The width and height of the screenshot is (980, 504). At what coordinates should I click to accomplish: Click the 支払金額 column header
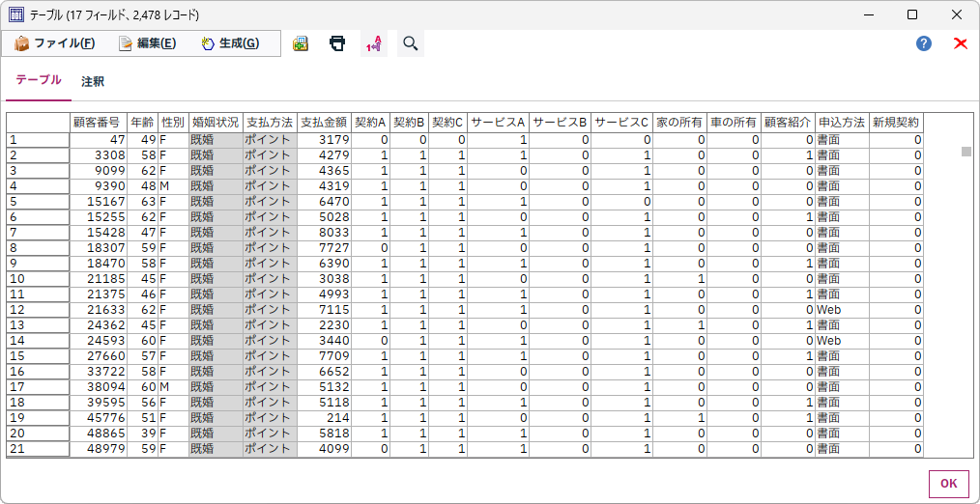point(324,123)
